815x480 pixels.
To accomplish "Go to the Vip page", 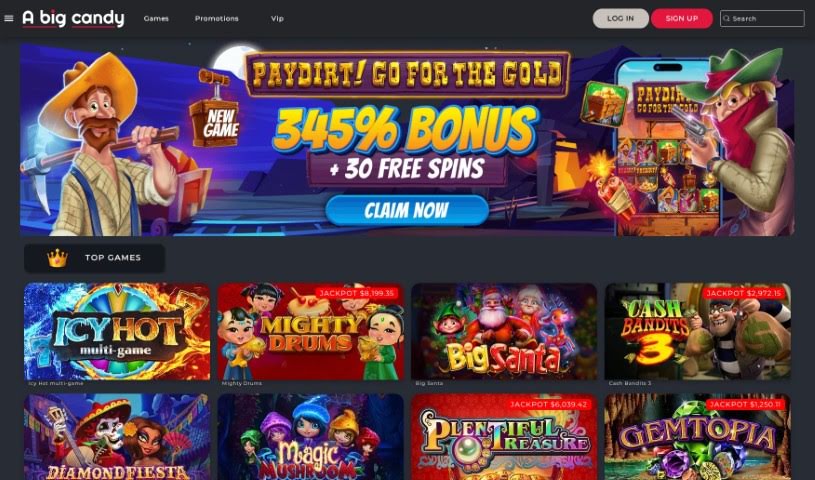I will (277, 18).
